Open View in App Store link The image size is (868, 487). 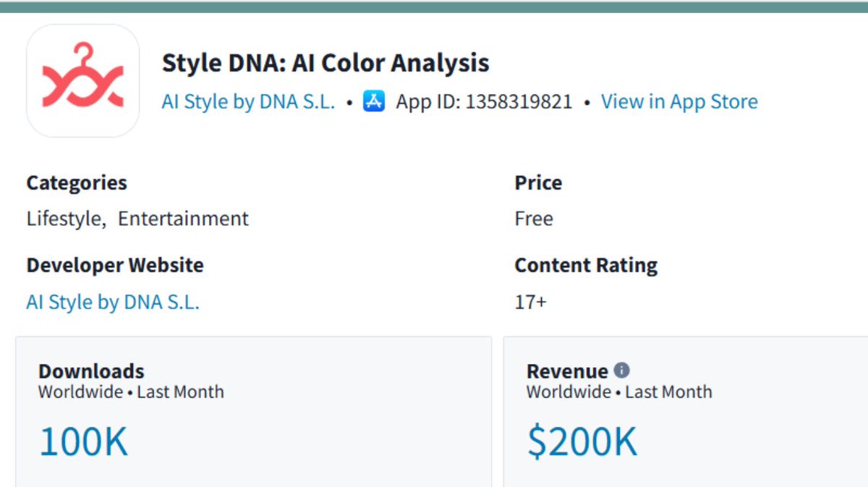[679, 102]
